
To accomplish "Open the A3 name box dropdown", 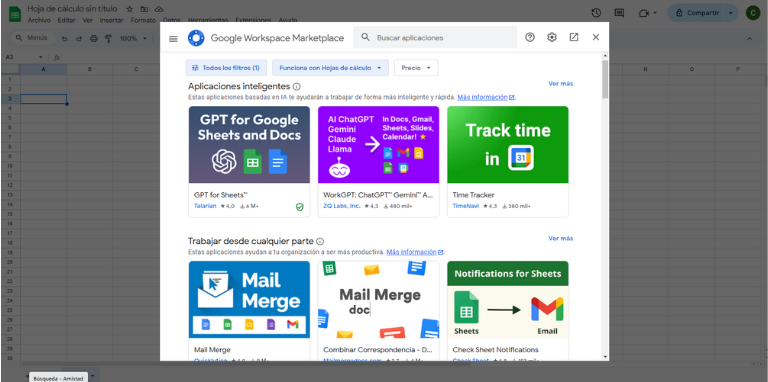I will pyautogui.click(x=41, y=57).
